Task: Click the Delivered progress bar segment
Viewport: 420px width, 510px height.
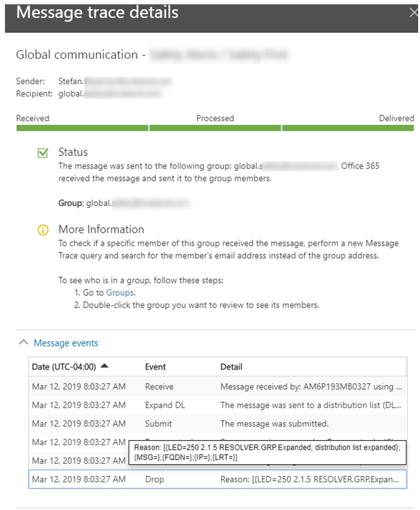Action: coord(348,128)
